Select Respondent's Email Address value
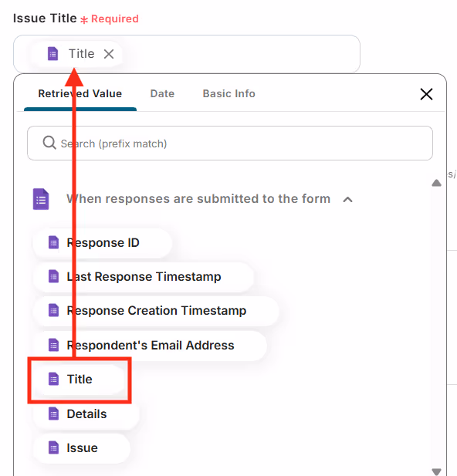The image size is (457, 476). tap(150, 346)
